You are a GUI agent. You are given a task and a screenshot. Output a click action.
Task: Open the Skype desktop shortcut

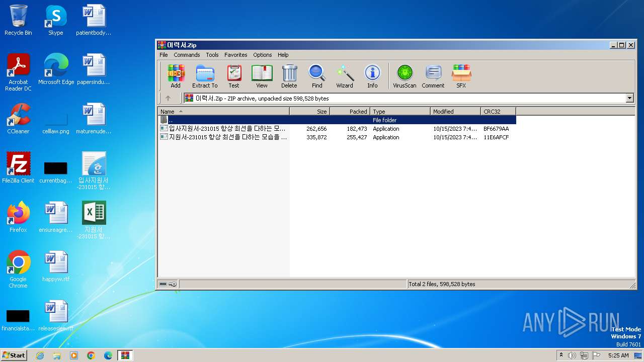pyautogui.click(x=55, y=20)
